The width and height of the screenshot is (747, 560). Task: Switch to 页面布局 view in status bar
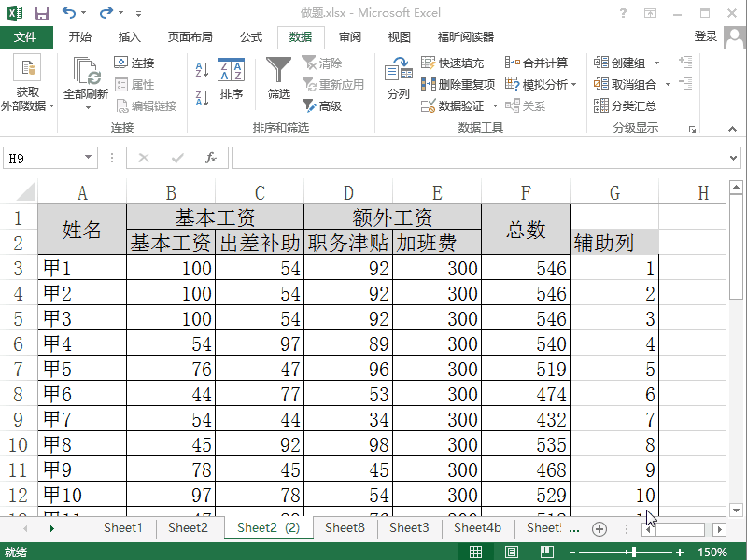(x=510, y=552)
